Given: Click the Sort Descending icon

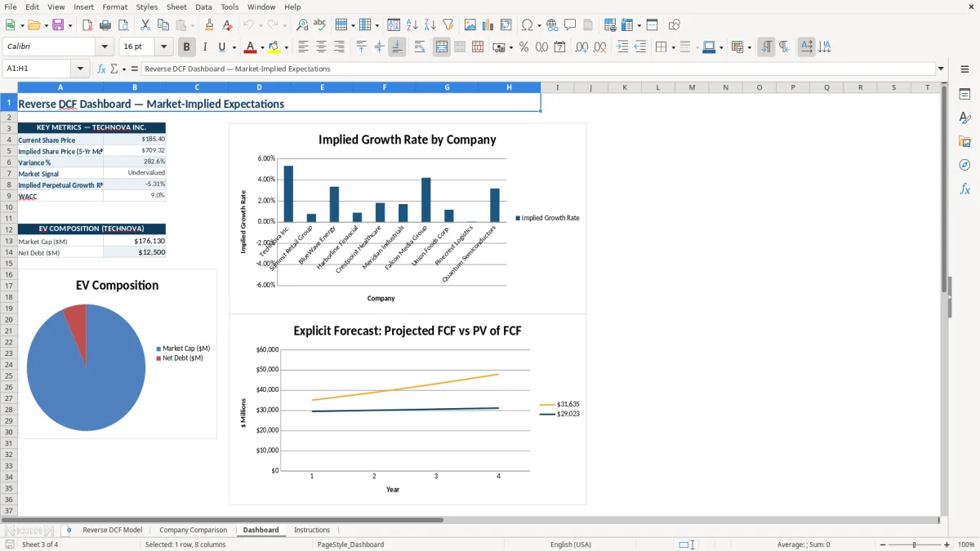Looking at the screenshot, I should tap(430, 25).
